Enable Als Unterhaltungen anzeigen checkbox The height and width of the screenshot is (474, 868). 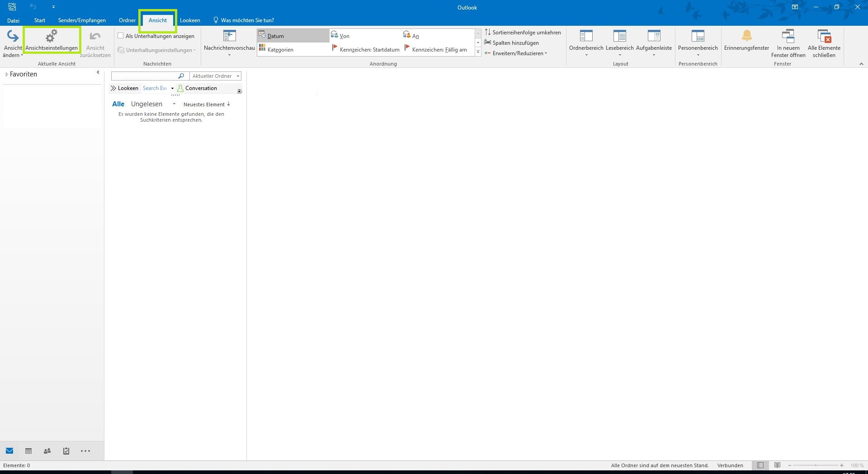point(121,36)
